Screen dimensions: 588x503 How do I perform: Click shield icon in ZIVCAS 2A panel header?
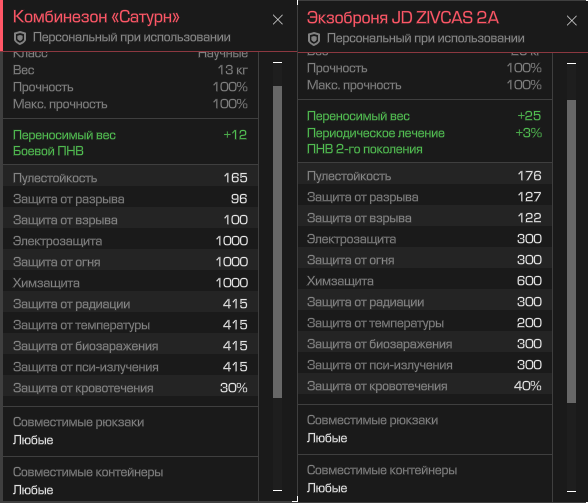314,39
